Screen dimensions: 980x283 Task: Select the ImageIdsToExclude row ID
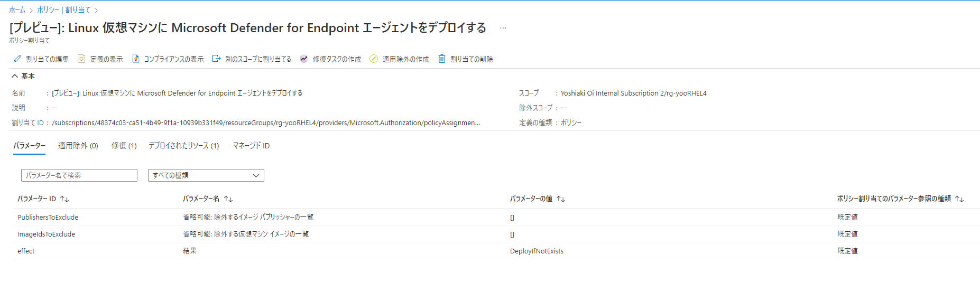click(46, 234)
